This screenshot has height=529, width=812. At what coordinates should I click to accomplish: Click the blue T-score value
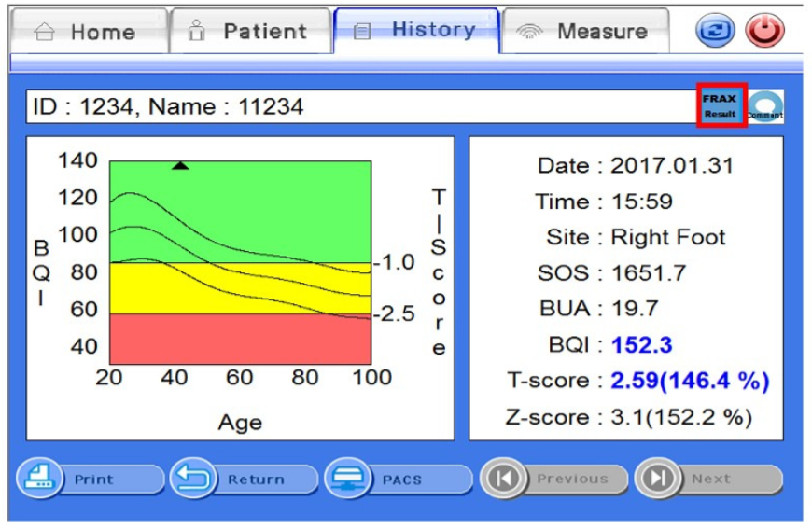click(x=690, y=381)
